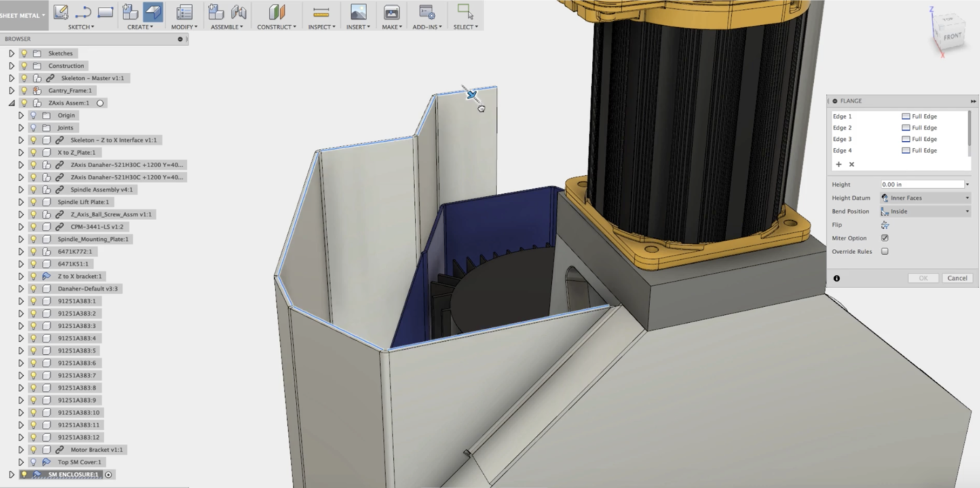Select X to Z_Plate:1 in browser
This screenshot has width=980, height=488.
76,152
